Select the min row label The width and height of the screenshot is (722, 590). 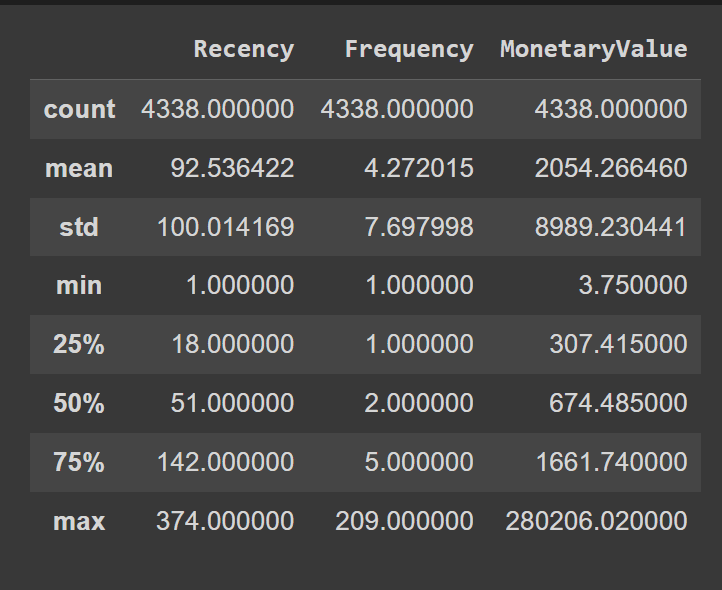79,286
